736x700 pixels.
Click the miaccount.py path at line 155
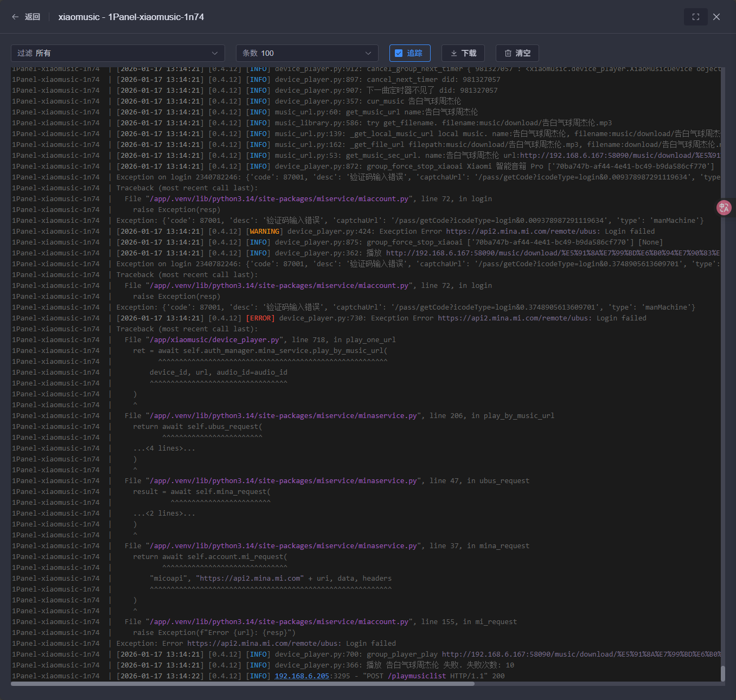tap(279, 622)
